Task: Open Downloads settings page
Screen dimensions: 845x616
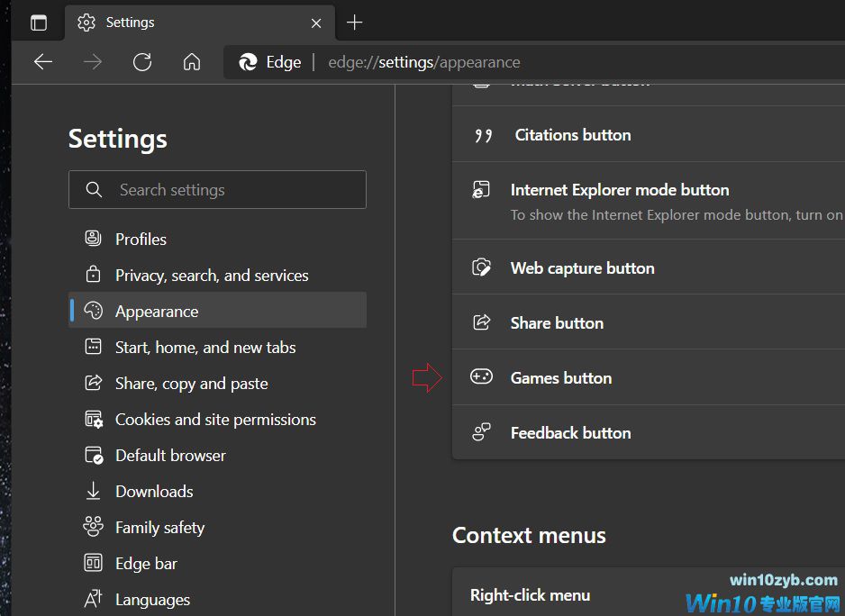Action: pyautogui.click(x=154, y=492)
